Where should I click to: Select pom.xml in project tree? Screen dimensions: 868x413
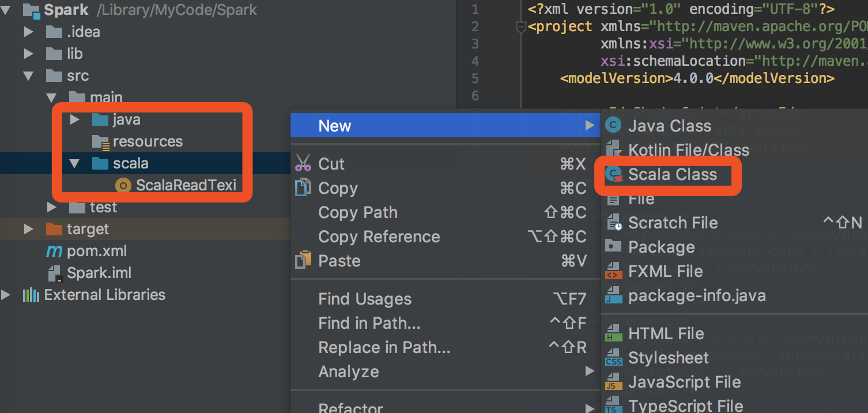(97, 251)
